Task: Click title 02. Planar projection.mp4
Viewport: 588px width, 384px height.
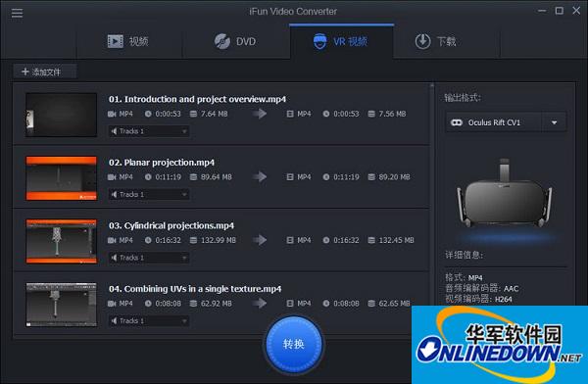Action: click(x=162, y=163)
